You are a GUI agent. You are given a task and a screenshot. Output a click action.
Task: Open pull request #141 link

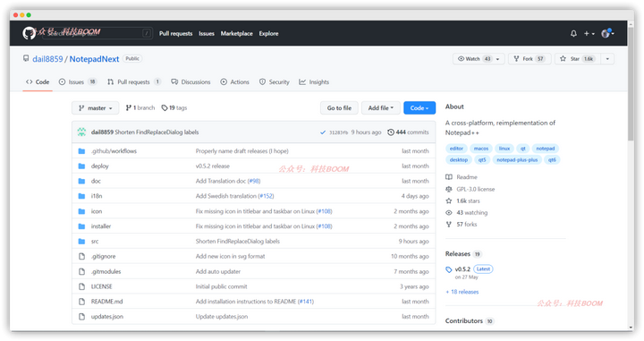point(306,302)
